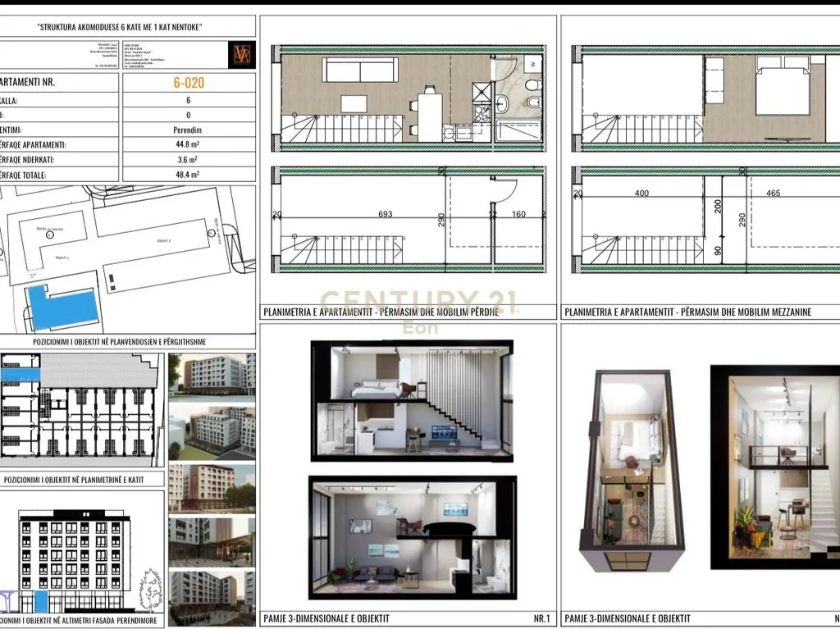Click the door swing symbol in the dimension plan

(x=505, y=190)
